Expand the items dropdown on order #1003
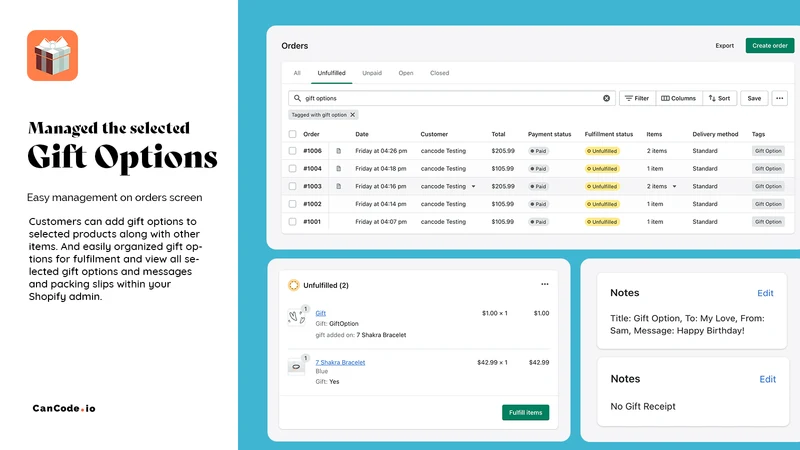 coord(674,187)
